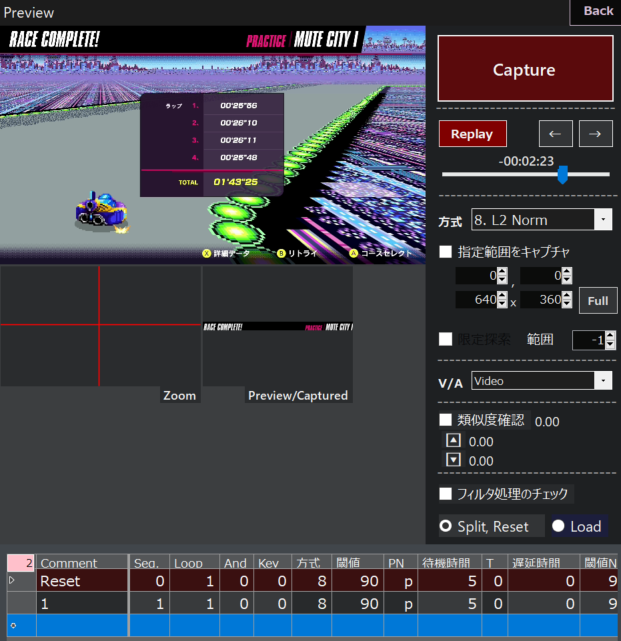Decrement the first X offset spinner
This screenshot has height=641, width=621.
click(x=502, y=280)
